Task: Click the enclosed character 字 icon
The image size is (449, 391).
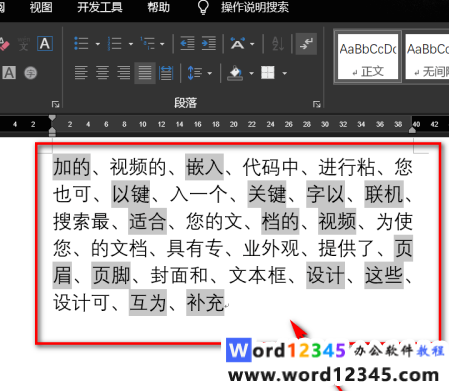Action: (31, 73)
